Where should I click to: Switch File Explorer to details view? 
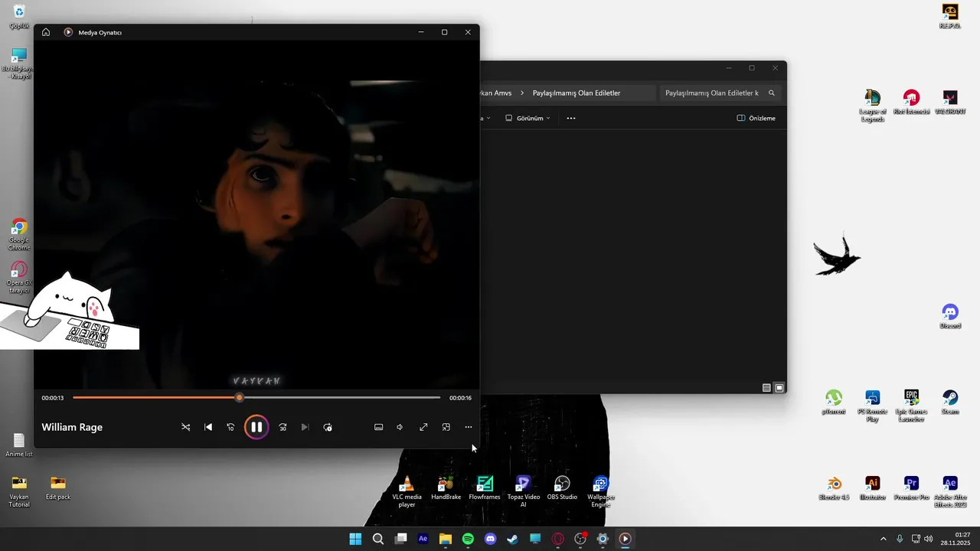click(766, 388)
